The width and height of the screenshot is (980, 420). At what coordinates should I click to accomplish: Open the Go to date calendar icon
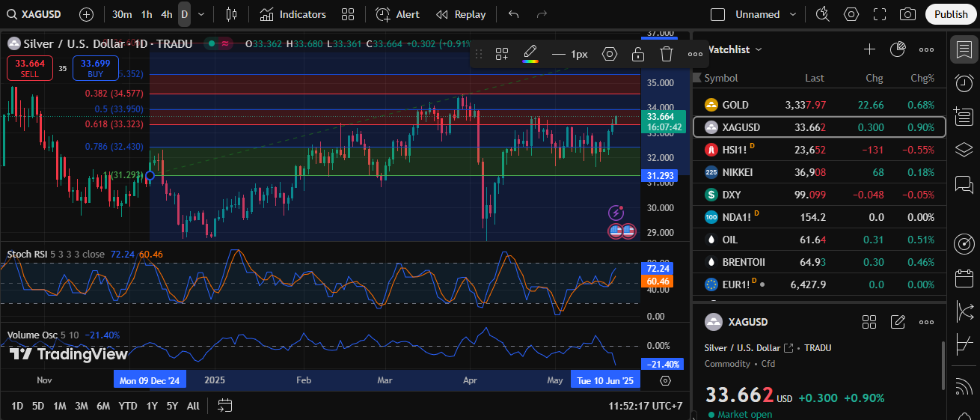pyautogui.click(x=224, y=406)
